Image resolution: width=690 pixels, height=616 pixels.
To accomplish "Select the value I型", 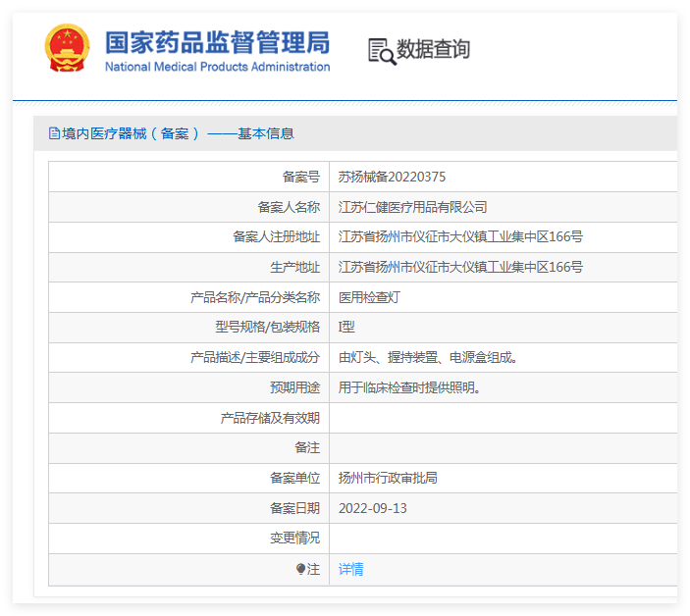I will [x=346, y=327].
